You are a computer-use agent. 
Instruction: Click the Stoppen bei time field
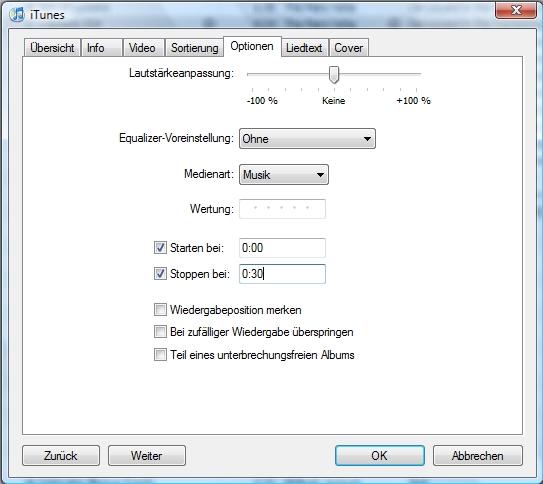pyautogui.click(x=282, y=274)
